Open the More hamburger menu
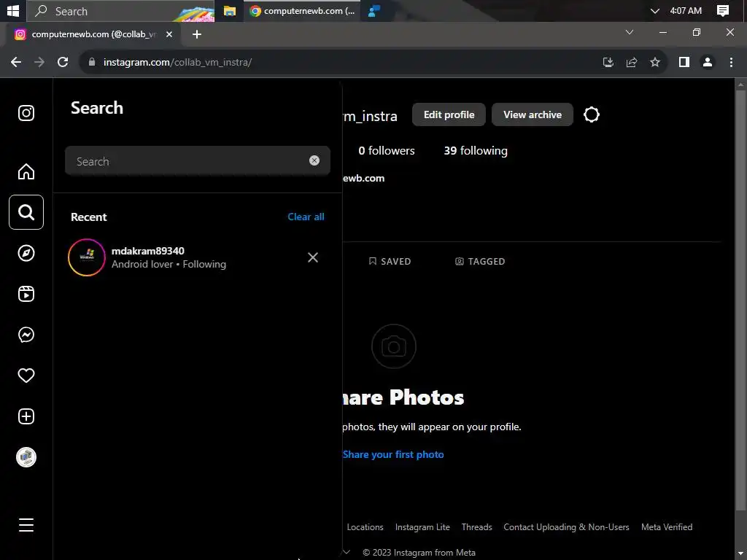The width and height of the screenshot is (747, 560). [26, 525]
